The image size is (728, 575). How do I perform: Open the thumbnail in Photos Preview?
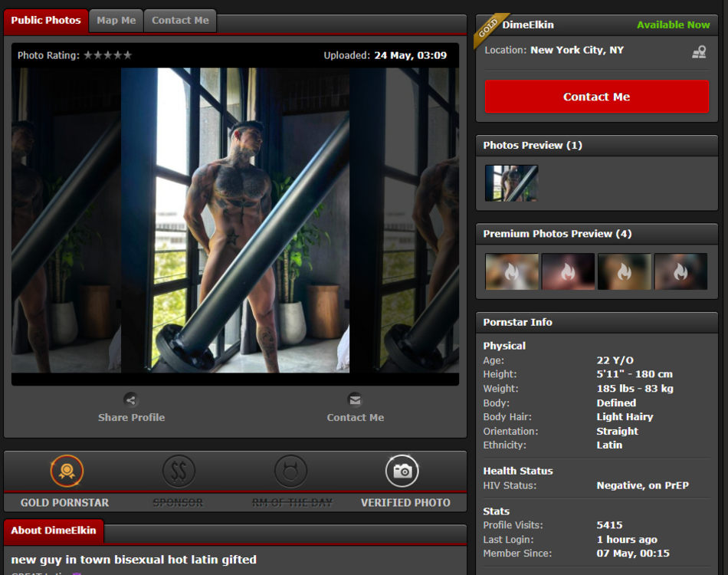pos(511,183)
